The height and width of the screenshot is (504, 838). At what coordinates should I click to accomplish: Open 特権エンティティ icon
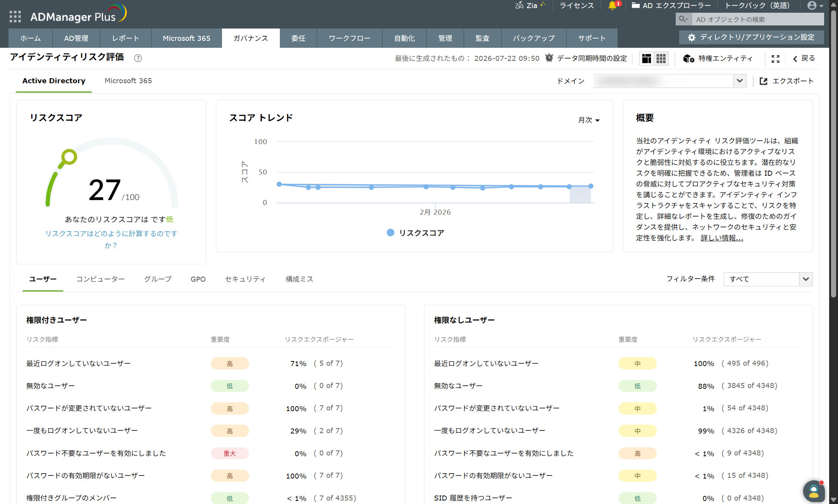click(689, 58)
